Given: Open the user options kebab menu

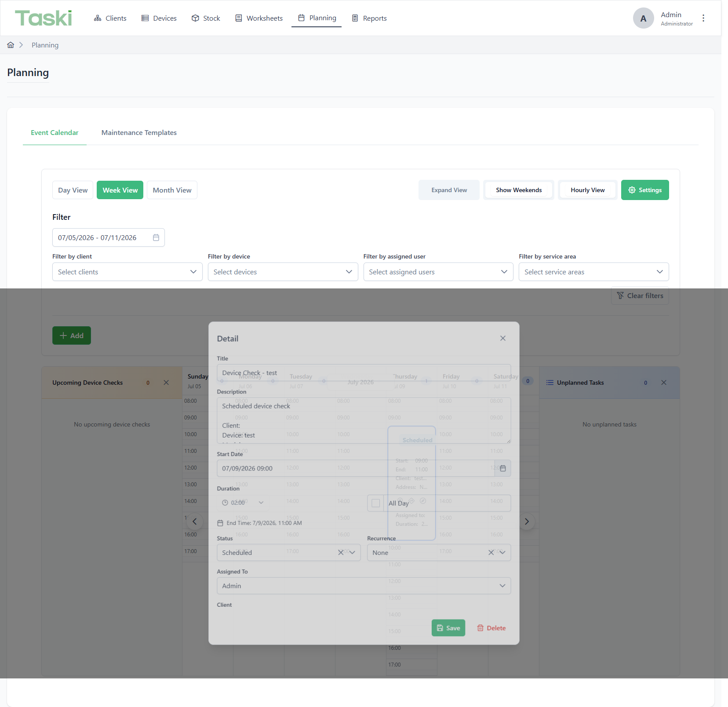Looking at the screenshot, I should click(x=703, y=18).
